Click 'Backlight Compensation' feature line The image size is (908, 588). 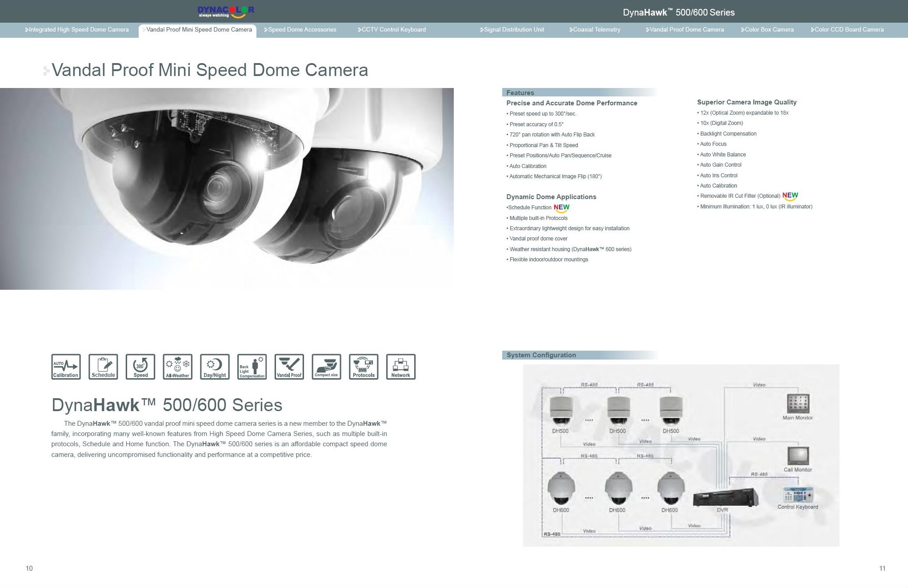[727, 134]
